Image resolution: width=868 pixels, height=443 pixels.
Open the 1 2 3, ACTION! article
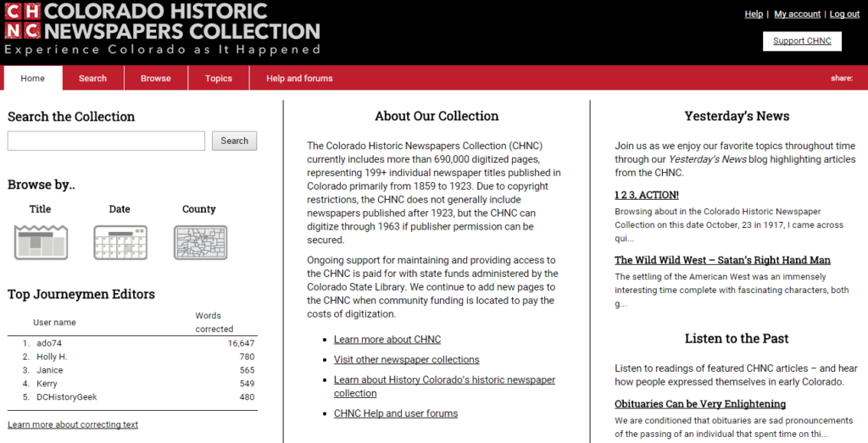pos(647,195)
